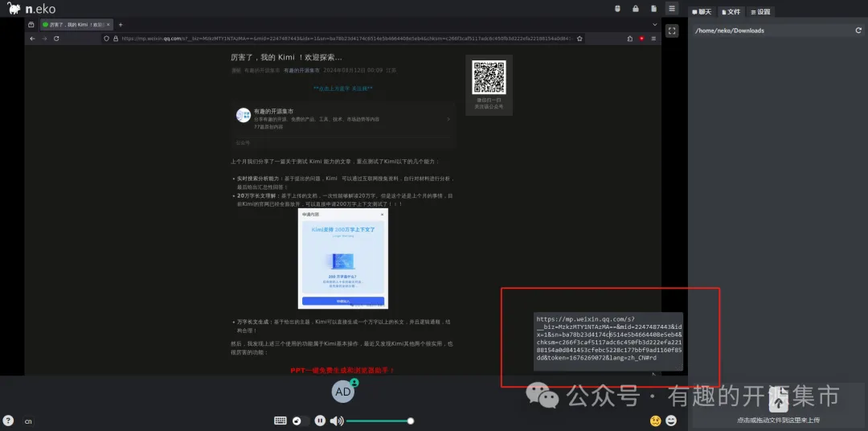Open the browser tab overview icon
Screen dimensions: 868x431
(31, 24)
